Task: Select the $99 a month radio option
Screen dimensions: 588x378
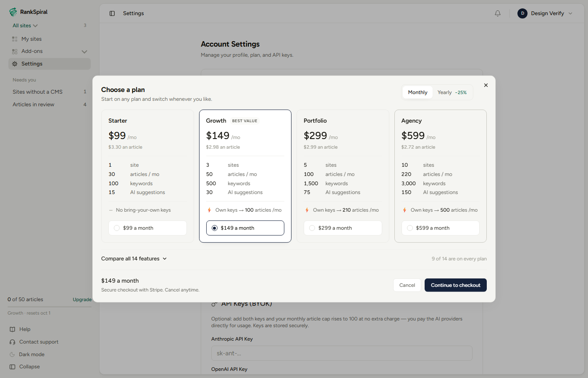Action: [147, 228]
